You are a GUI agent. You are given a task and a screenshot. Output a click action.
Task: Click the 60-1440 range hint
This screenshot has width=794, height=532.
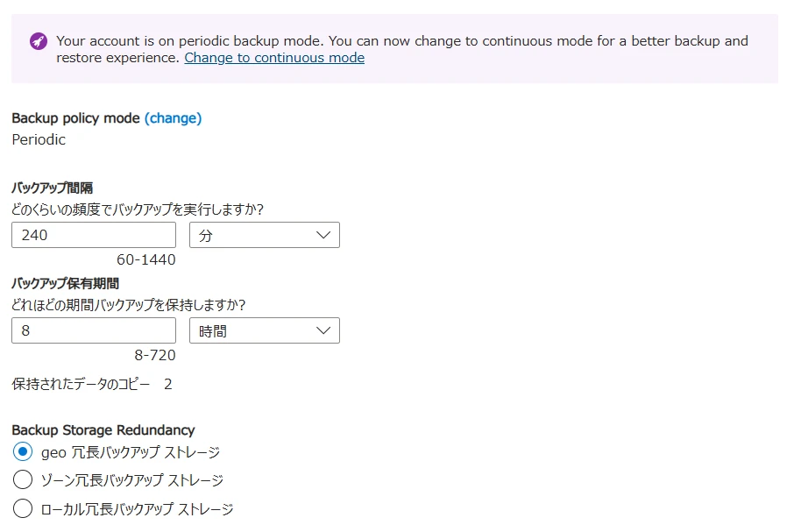[146, 260]
